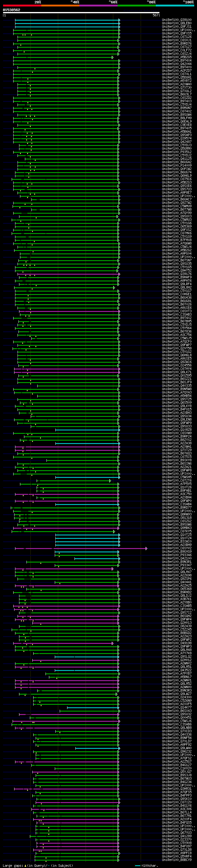Click the UniRef100_Q42487 entry

[177, 142]
